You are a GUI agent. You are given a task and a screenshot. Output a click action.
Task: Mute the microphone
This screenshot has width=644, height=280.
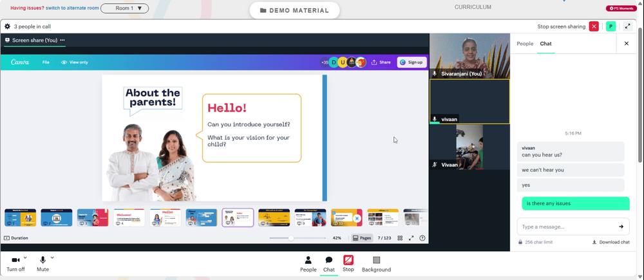[43, 265]
